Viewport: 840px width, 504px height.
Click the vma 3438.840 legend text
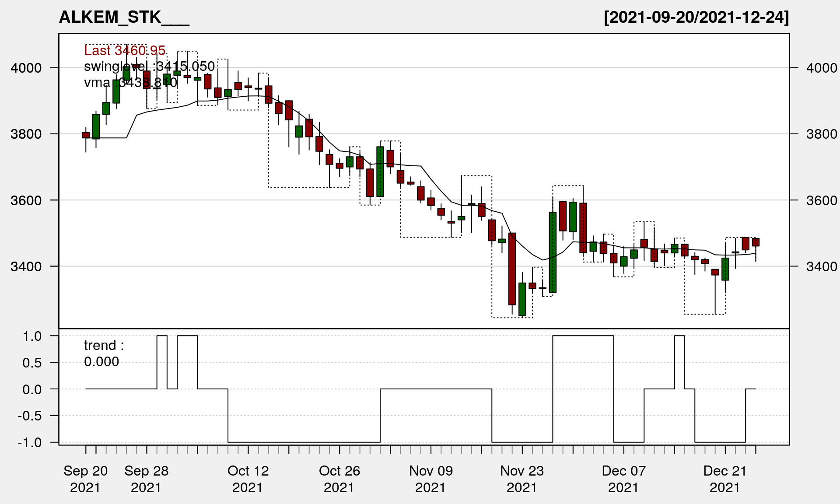coord(130,82)
